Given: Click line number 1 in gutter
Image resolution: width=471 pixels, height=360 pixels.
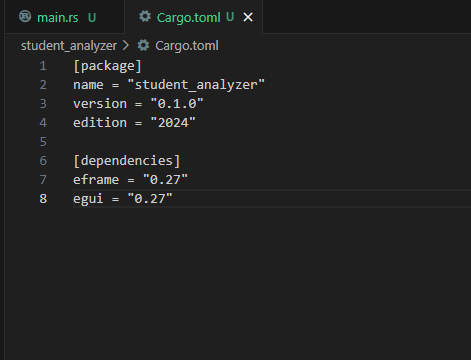Looking at the screenshot, I should pos(43,66).
